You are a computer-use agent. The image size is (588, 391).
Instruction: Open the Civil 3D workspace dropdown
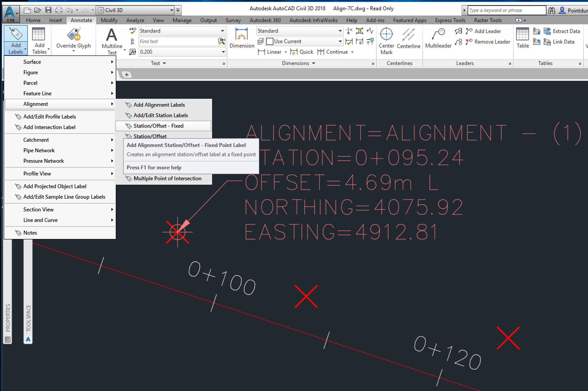pos(172,10)
